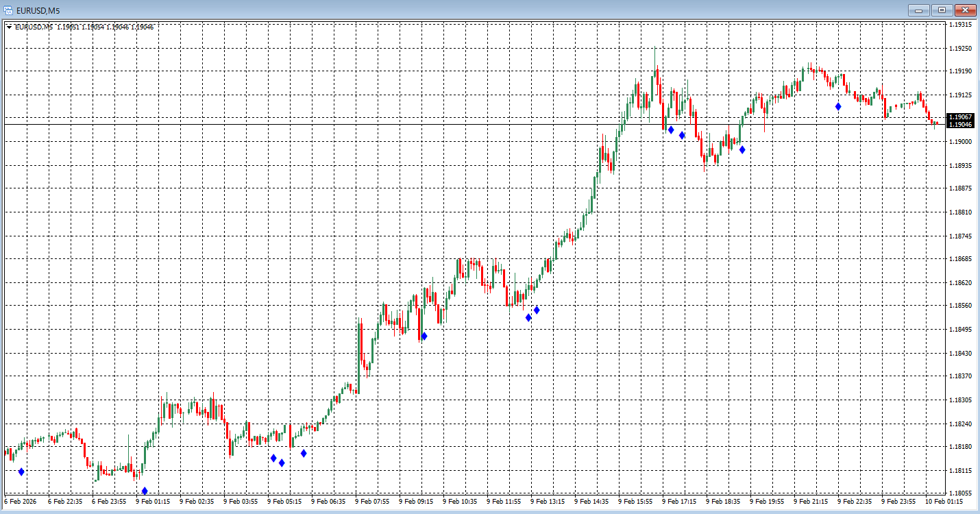The image size is (980, 514).
Task: Select the right diamond of pair above 9 Feb 13:15
Action: [537, 310]
